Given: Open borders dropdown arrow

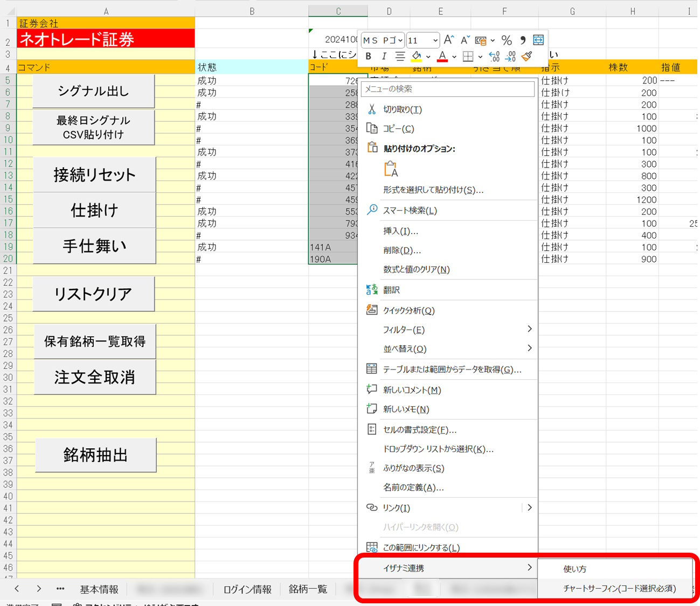Looking at the screenshot, I should 480,56.
